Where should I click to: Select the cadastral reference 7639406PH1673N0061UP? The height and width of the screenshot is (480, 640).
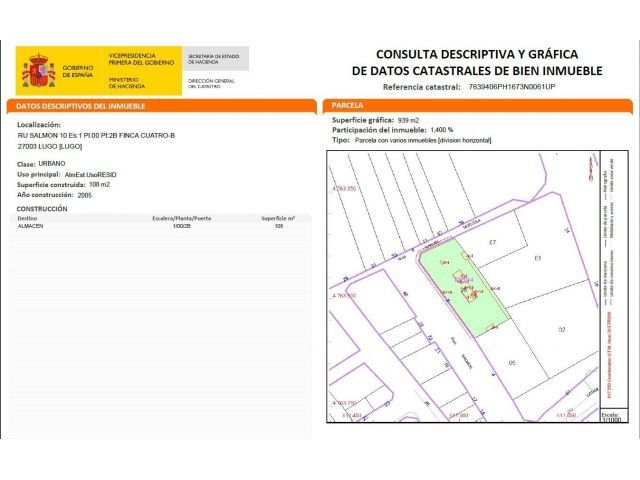tap(512, 87)
